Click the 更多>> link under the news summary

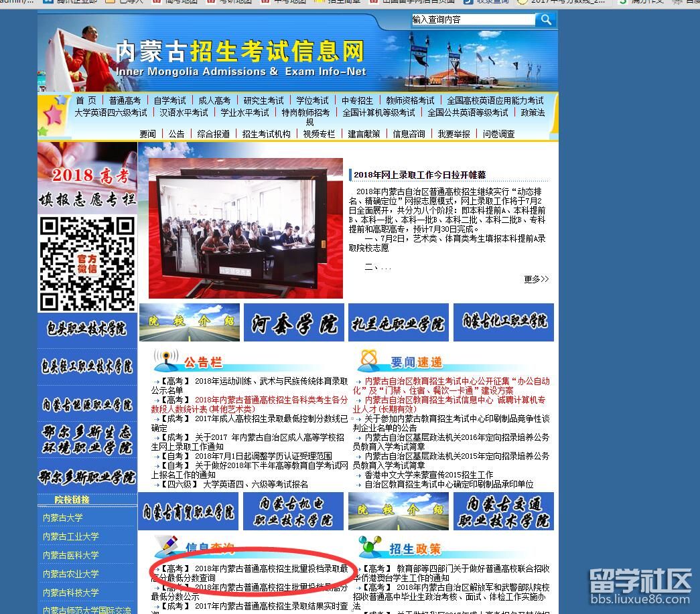coord(536,279)
